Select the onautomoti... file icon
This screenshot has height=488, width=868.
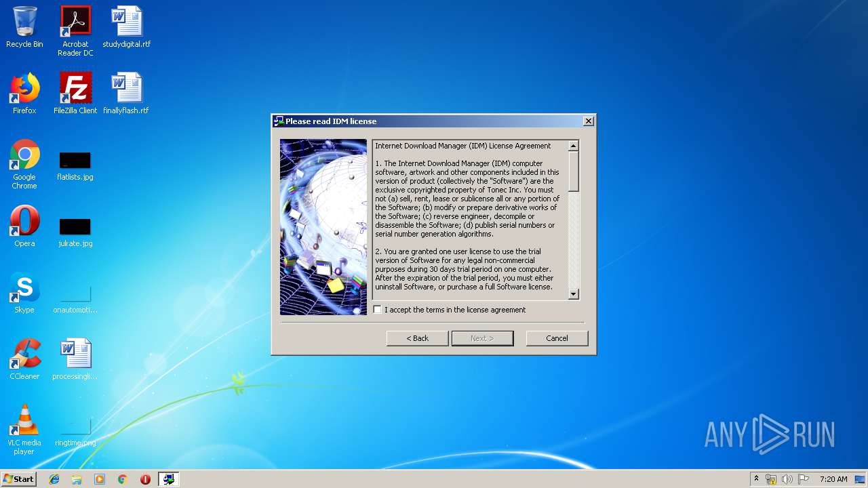pos(75,298)
